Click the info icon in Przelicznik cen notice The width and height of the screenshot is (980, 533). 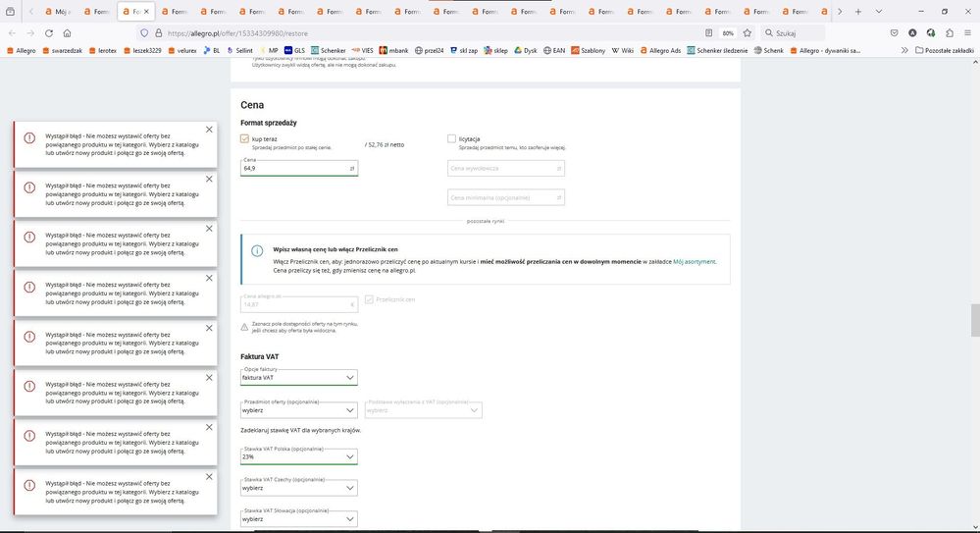coord(256,251)
